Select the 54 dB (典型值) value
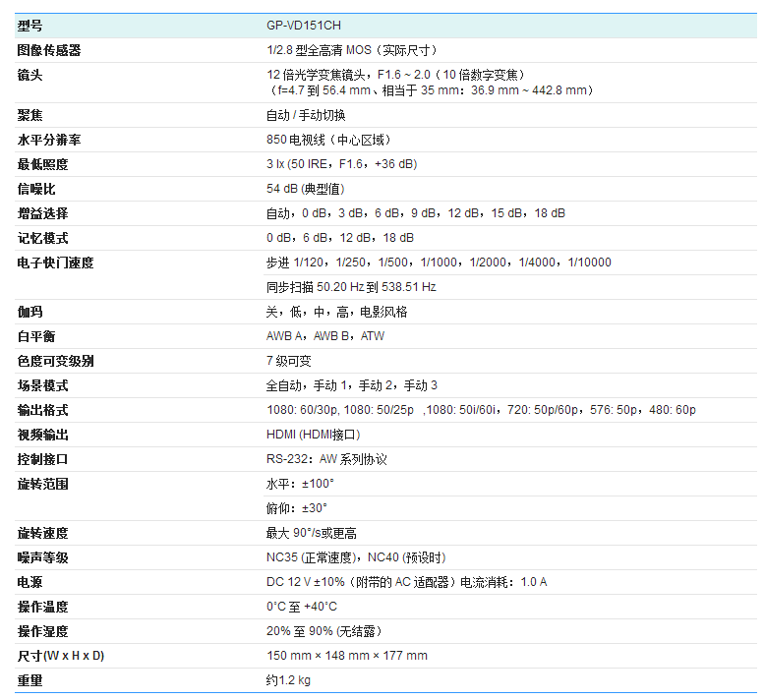 (x=306, y=189)
